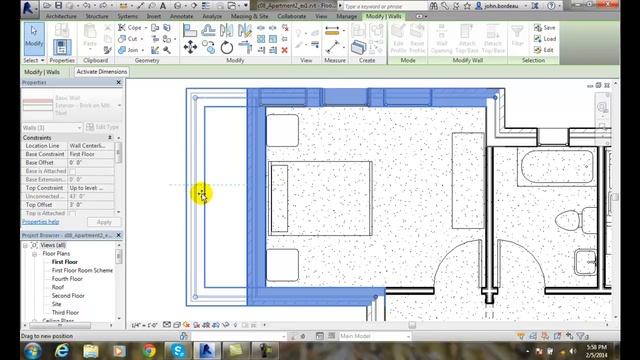Open the wall type selector dropdown
Viewport: 640px width, 360px height.
(x=120, y=105)
